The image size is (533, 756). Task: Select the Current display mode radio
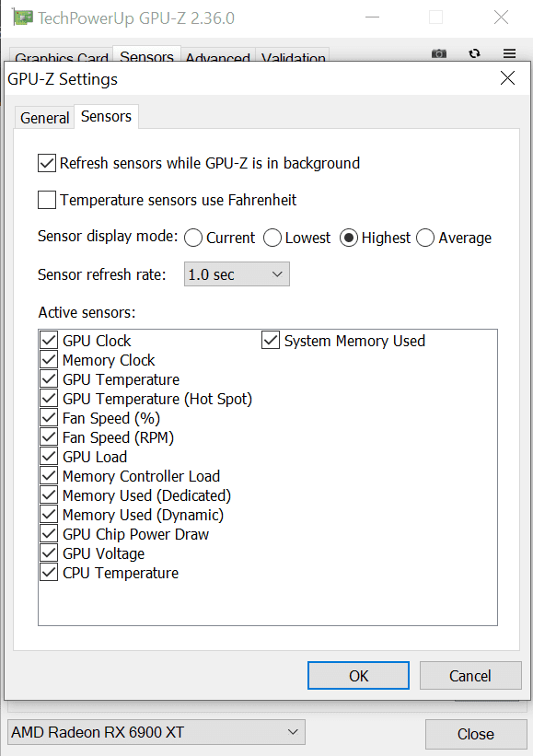[x=193, y=238]
